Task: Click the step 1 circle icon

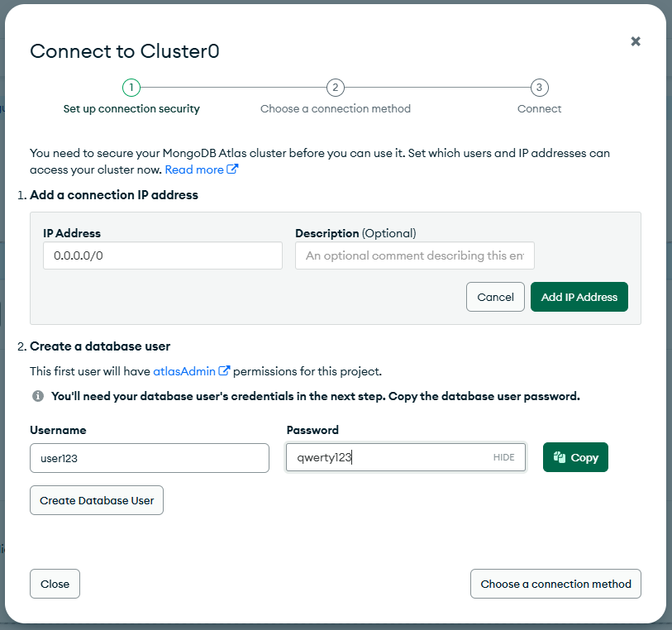Action: click(x=131, y=88)
